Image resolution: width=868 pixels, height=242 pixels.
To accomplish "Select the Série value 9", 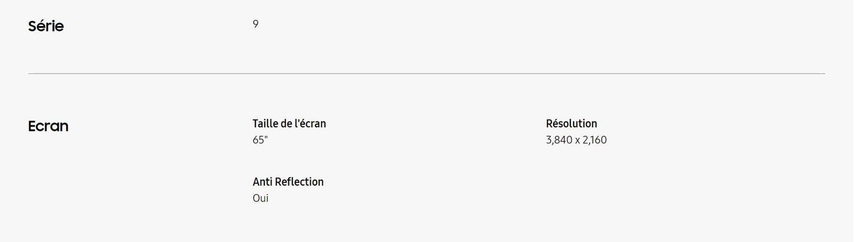I will click(255, 24).
